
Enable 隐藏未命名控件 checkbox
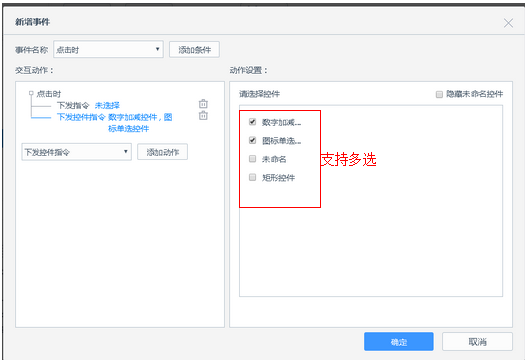click(439, 94)
